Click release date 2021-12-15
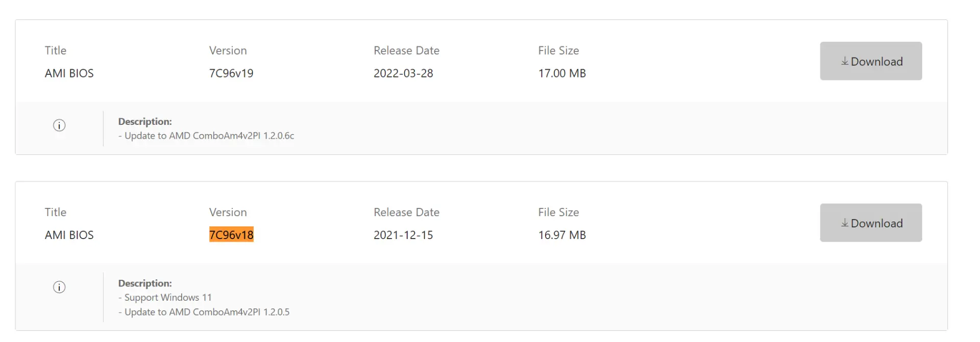Screen dimensions: 980x342 403,234
